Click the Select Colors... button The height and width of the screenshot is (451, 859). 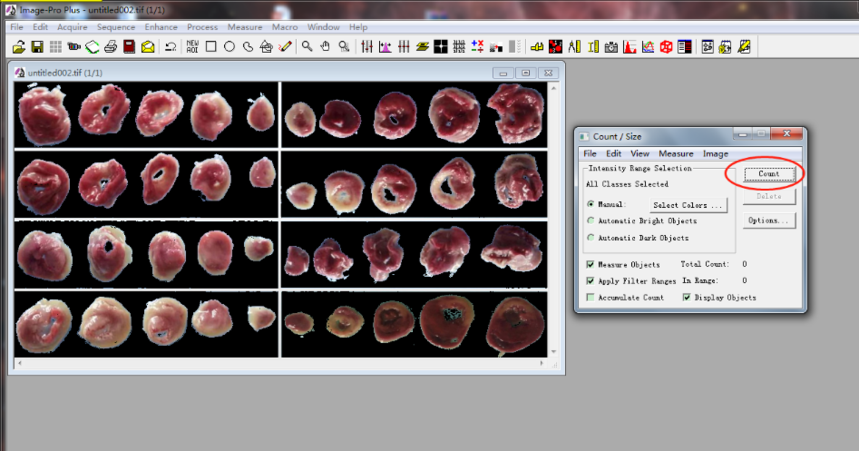point(686,204)
